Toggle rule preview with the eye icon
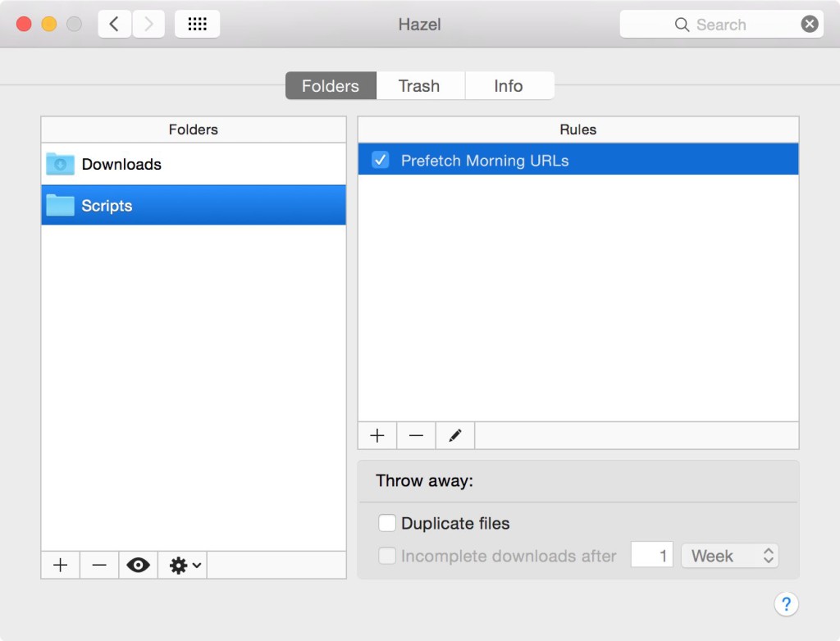Screen dimensions: 840x641 click(x=138, y=565)
